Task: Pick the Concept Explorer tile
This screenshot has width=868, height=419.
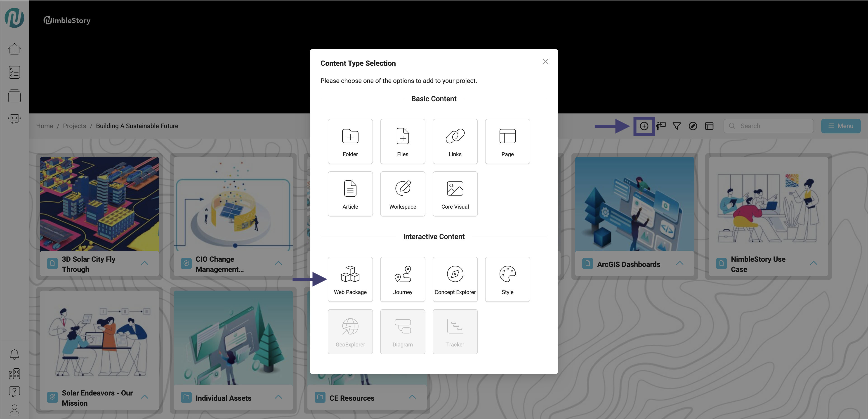Action: point(455,279)
